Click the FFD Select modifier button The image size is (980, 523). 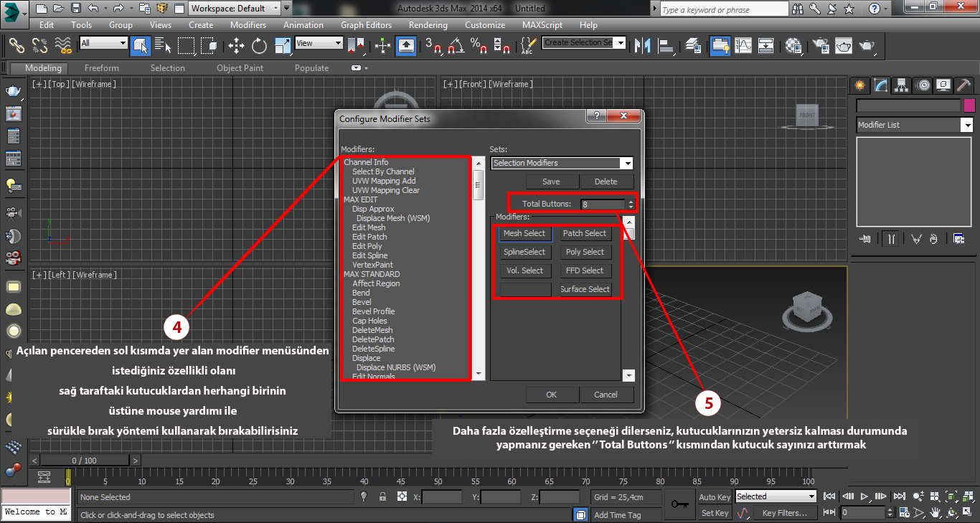coord(585,270)
